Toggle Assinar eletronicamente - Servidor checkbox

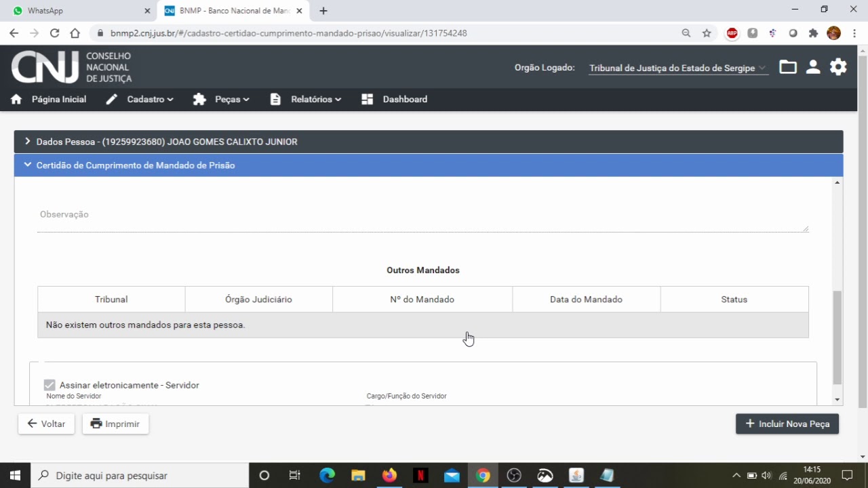(x=50, y=385)
